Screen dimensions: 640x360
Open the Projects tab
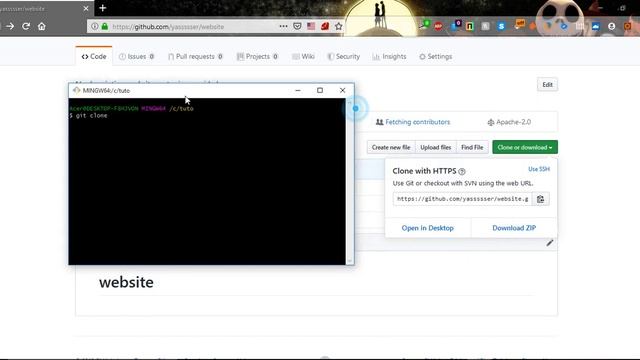click(x=257, y=56)
